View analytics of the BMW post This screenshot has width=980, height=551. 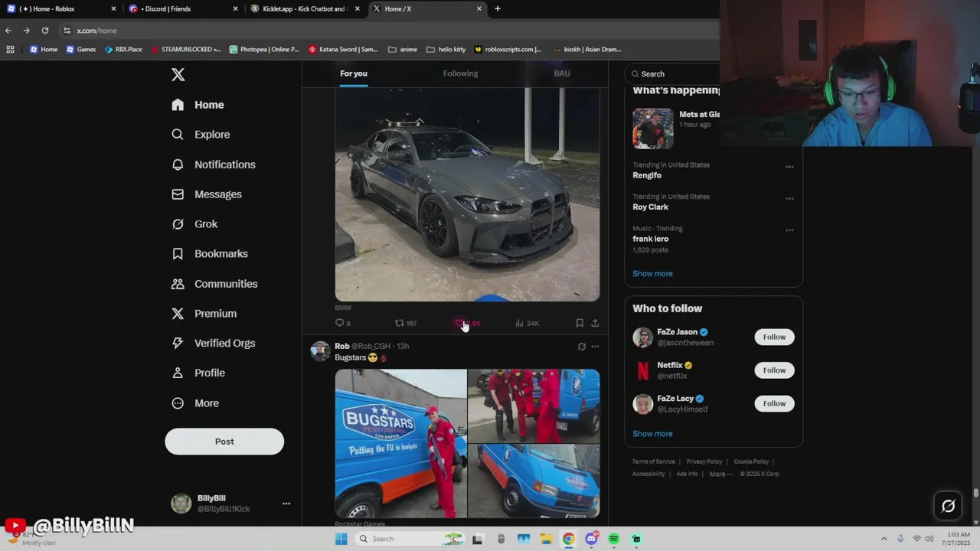point(527,323)
